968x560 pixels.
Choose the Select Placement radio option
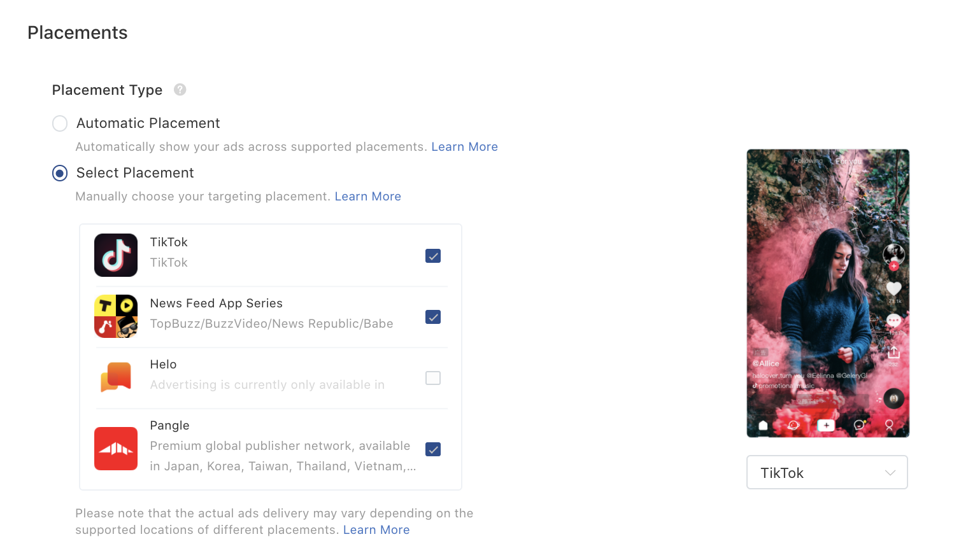[60, 173]
